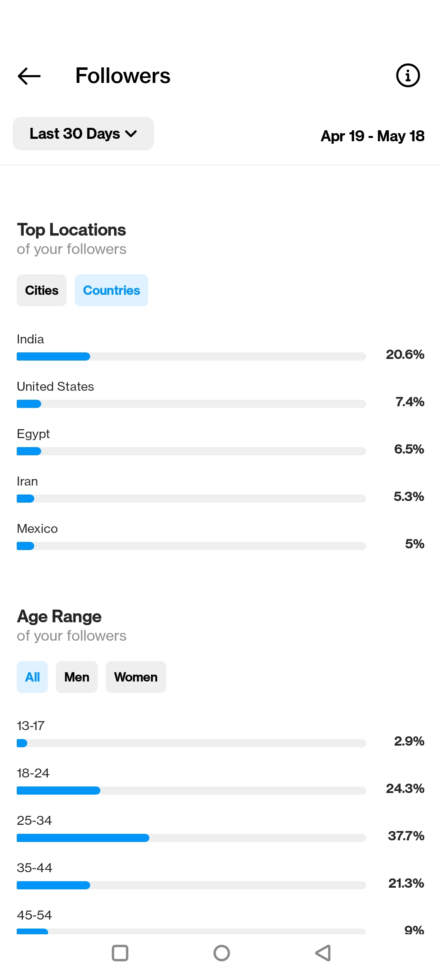Open the info circle icon
Viewport: 441px width, 980px height.
(x=408, y=76)
